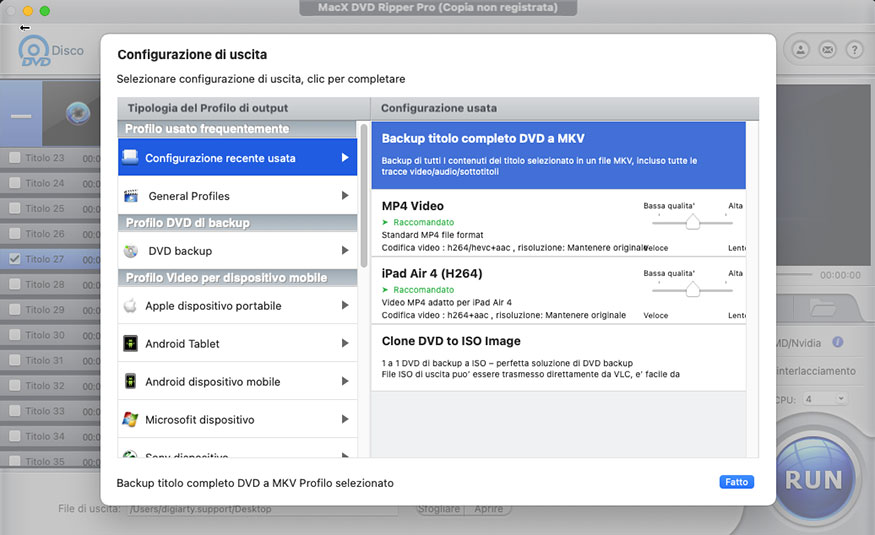Uncheck the Titolo 27 checkbox
This screenshot has height=535, width=875.
[14, 259]
